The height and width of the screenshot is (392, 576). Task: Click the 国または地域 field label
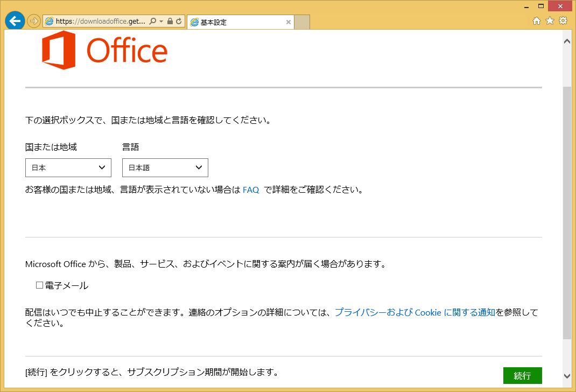click(x=51, y=148)
